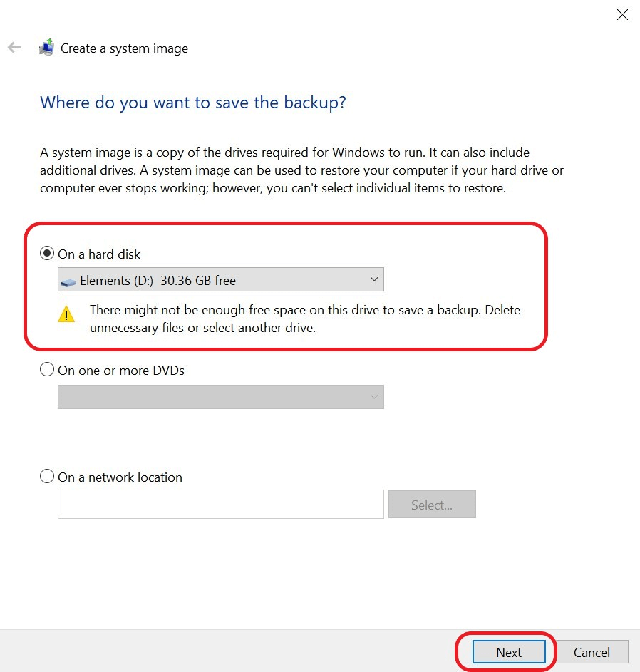Click the Where do you want heading
Screen dimensions: 640x672
coord(193,103)
